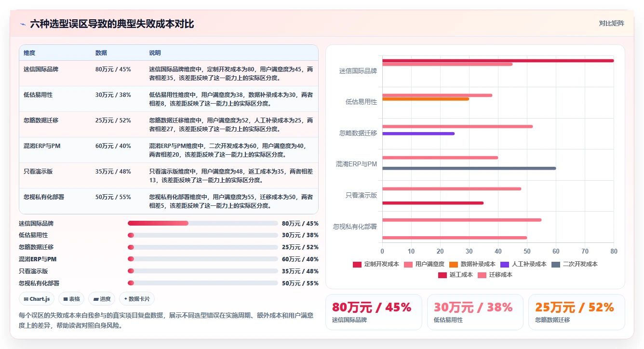This screenshot has height=349, width=644.
Task: Select the Chart.js chip
Action: 37,299
